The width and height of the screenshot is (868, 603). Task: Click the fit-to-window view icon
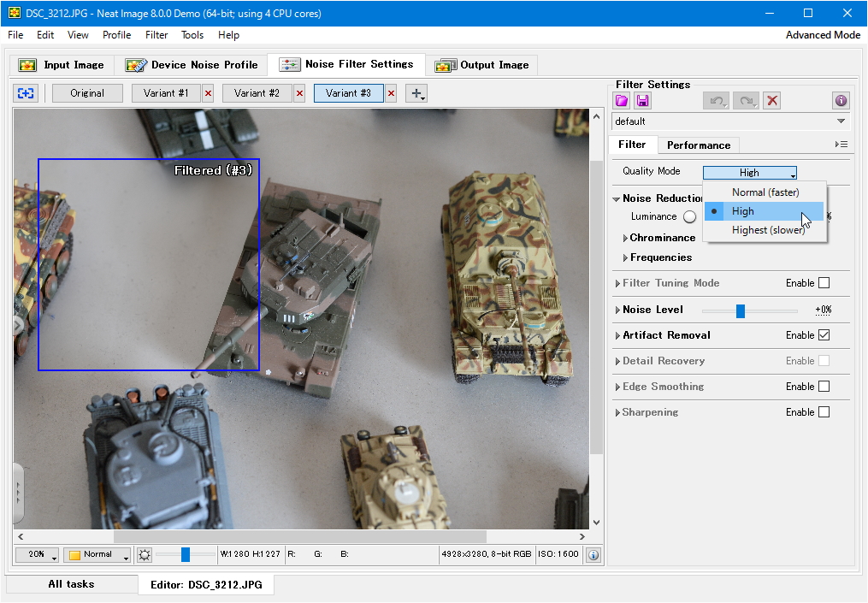click(x=26, y=93)
